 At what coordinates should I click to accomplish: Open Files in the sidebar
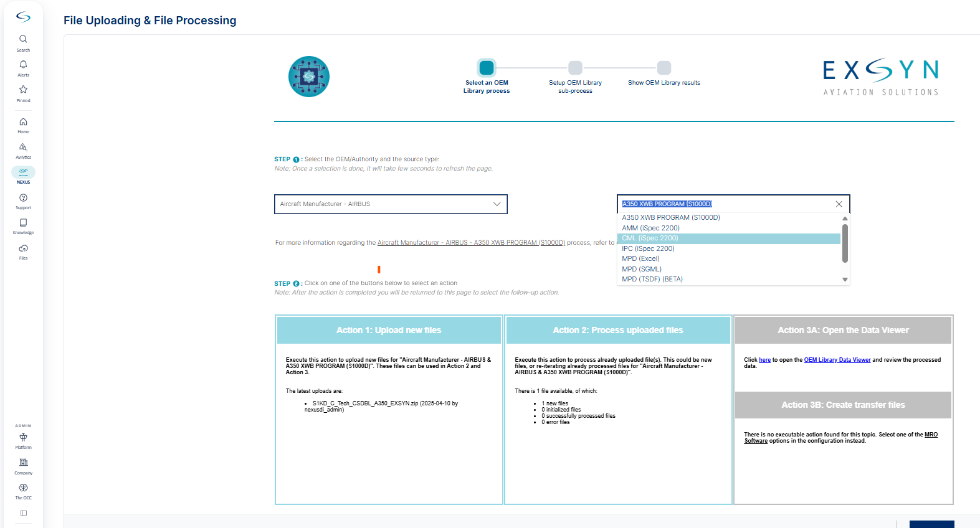[x=23, y=252]
